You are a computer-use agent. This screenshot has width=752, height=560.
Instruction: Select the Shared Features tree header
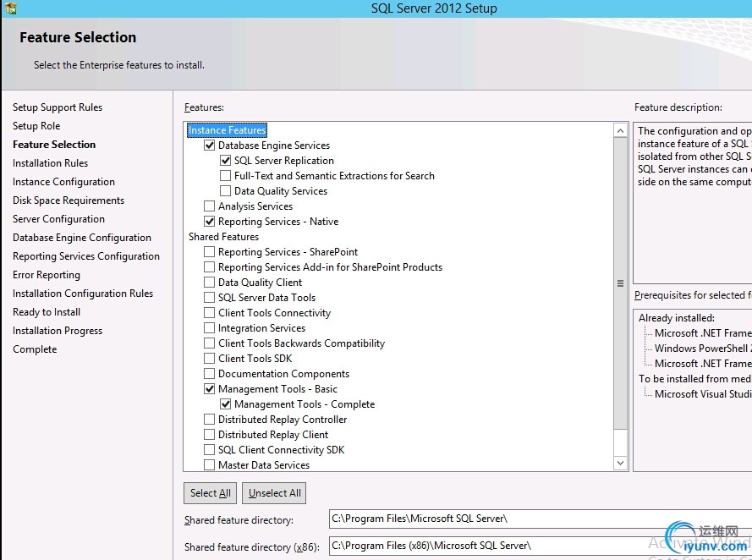(223, 237)
